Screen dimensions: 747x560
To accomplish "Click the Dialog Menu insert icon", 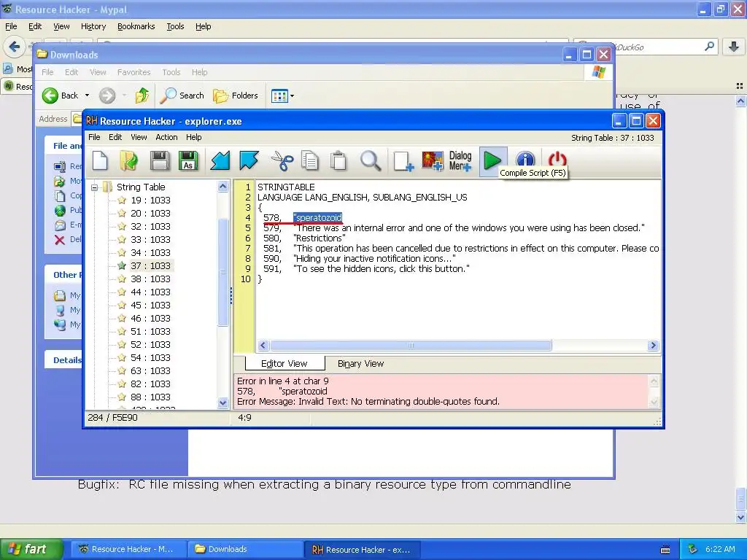I will [460, 160].
